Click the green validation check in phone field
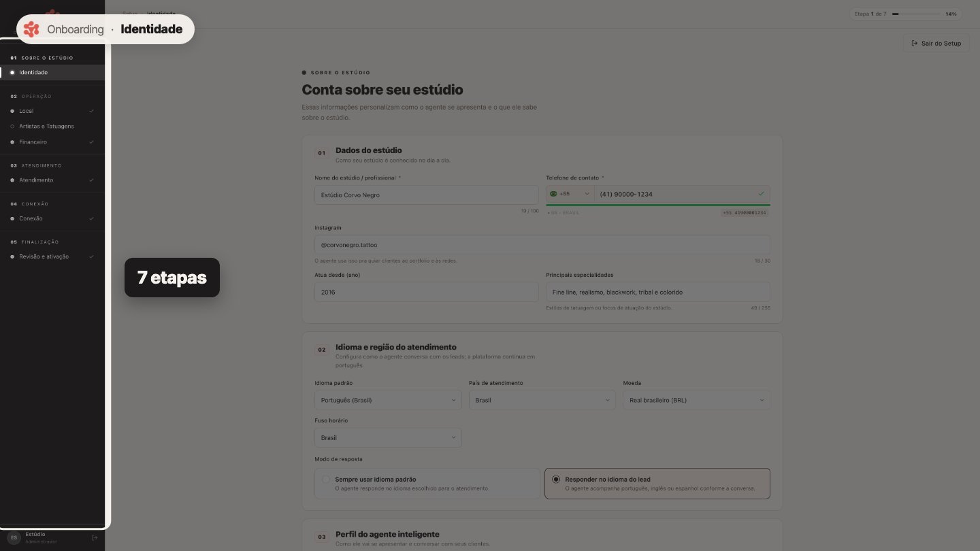The image size is (980, 551). (x=762, y=194)
